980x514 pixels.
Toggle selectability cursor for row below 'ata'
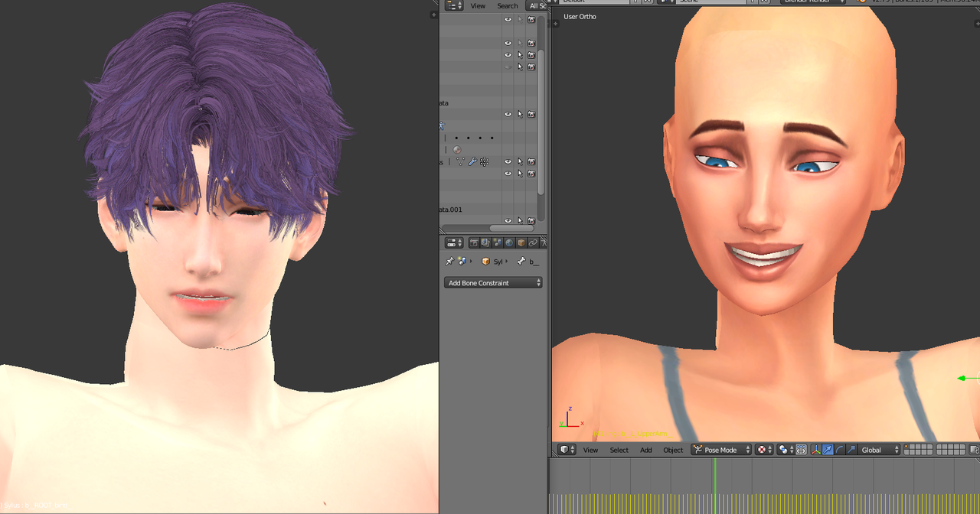[x=520, y=115]
